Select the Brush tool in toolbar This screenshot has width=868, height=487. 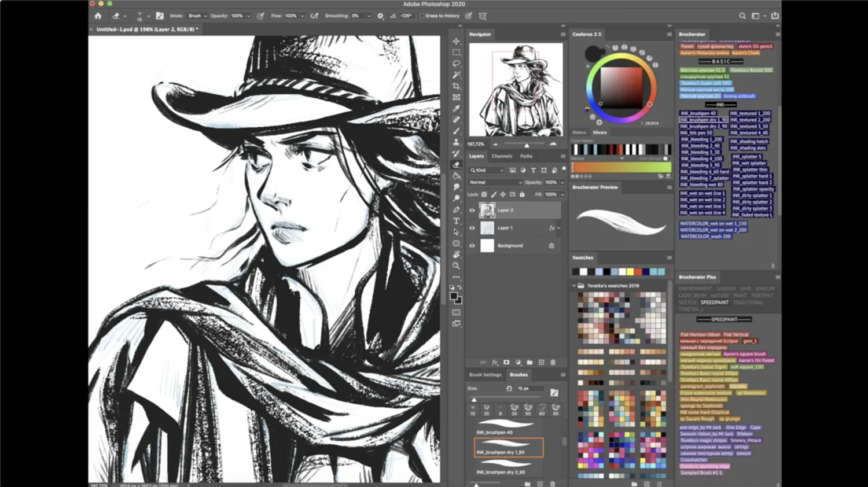coord(456,131)
